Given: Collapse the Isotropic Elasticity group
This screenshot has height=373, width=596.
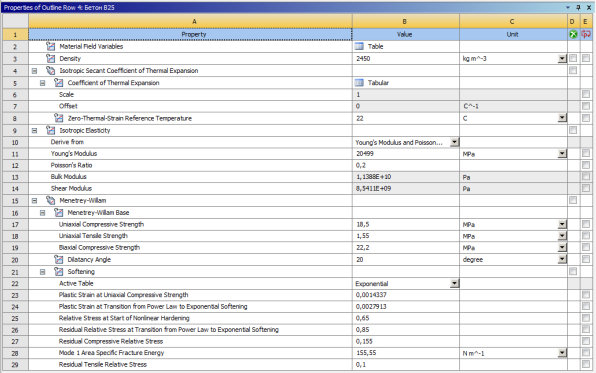Looking at the screenshot, I should tap(35, 130).
